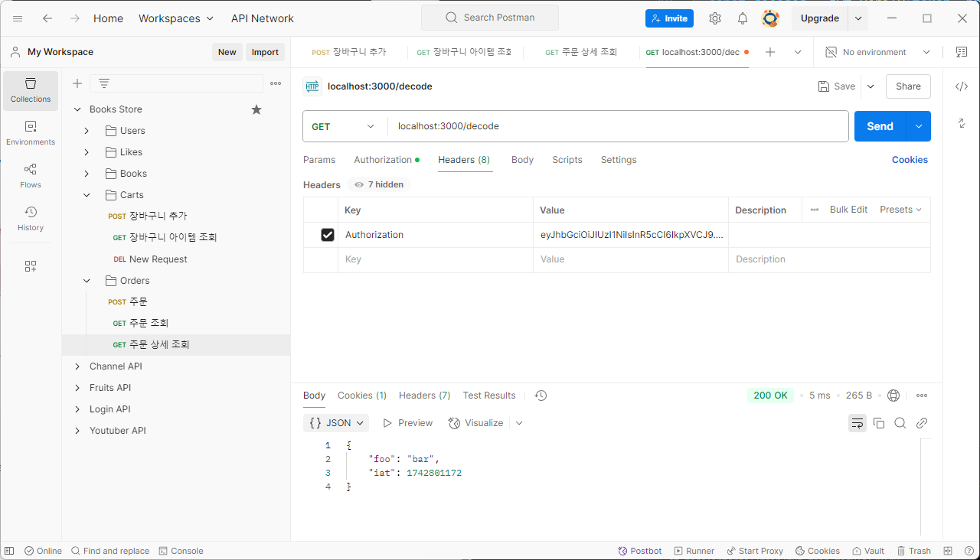
Task: Open a new request tab with plus
Action: [770, 52]
